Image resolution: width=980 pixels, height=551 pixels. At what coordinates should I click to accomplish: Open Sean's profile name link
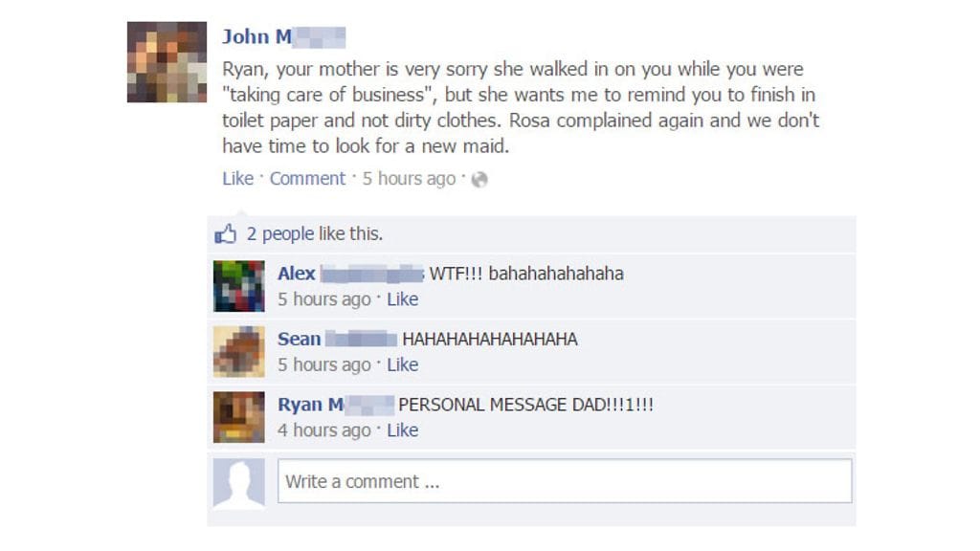pyautogui.click(x=338, y=340)
